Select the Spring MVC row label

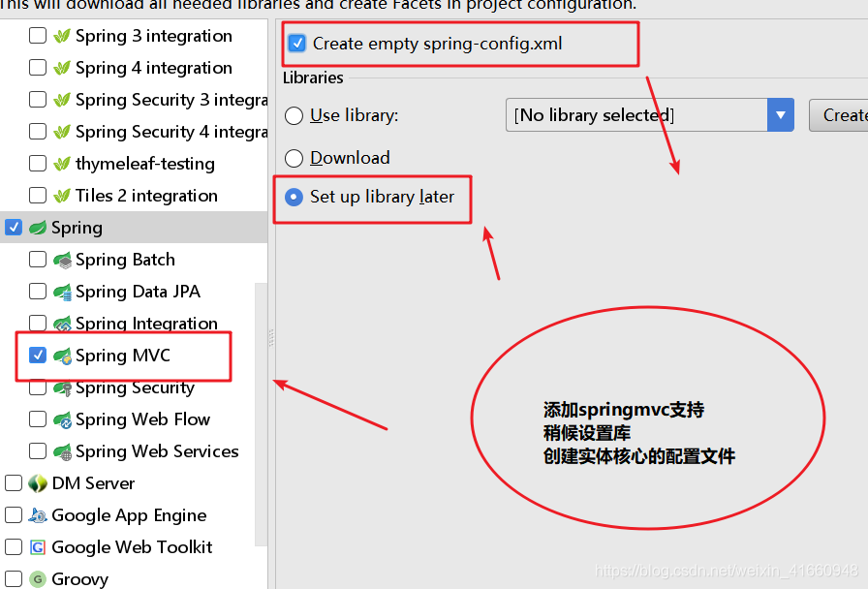[x=123, y=356]
